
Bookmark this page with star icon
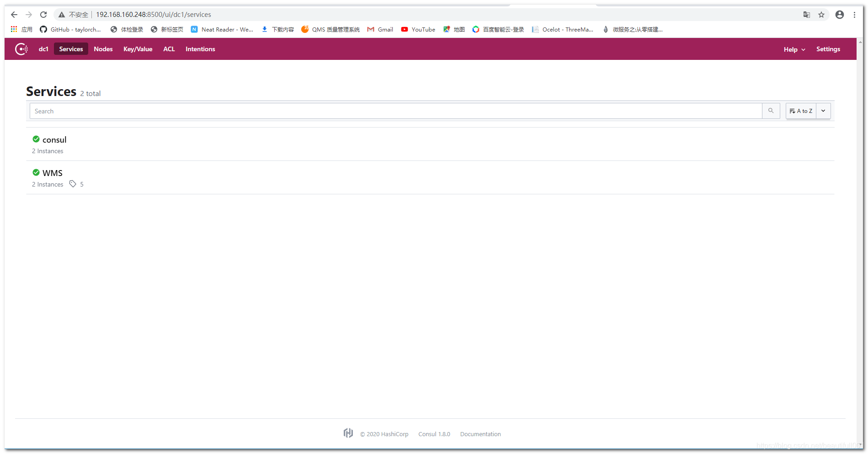coord(821,15)
